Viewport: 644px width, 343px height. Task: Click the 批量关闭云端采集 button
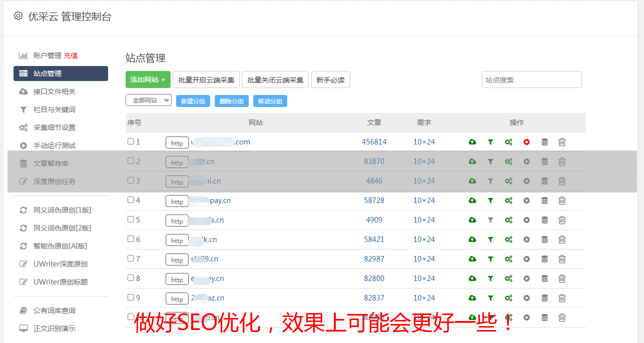[x=275, y=79]
